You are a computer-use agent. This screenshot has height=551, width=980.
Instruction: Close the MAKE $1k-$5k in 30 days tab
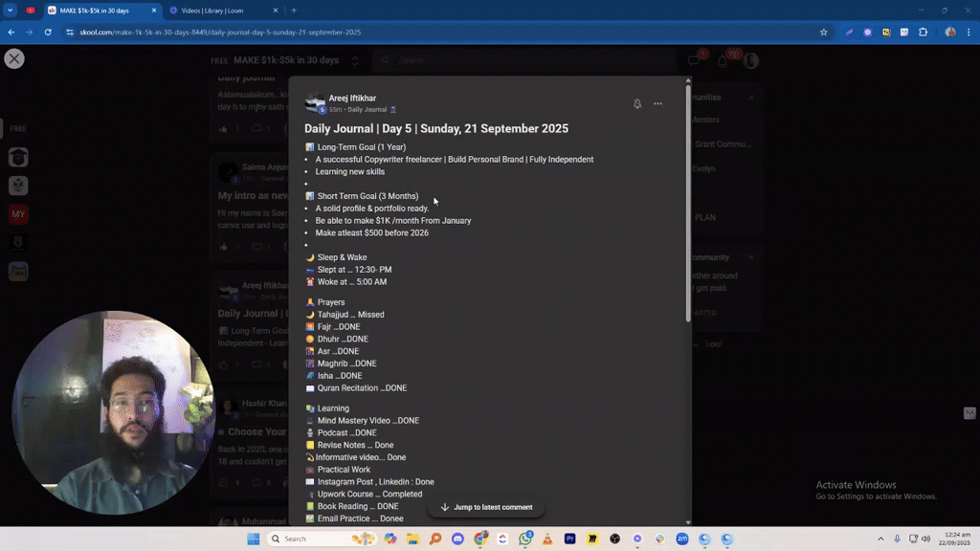(x=154, y=11)
